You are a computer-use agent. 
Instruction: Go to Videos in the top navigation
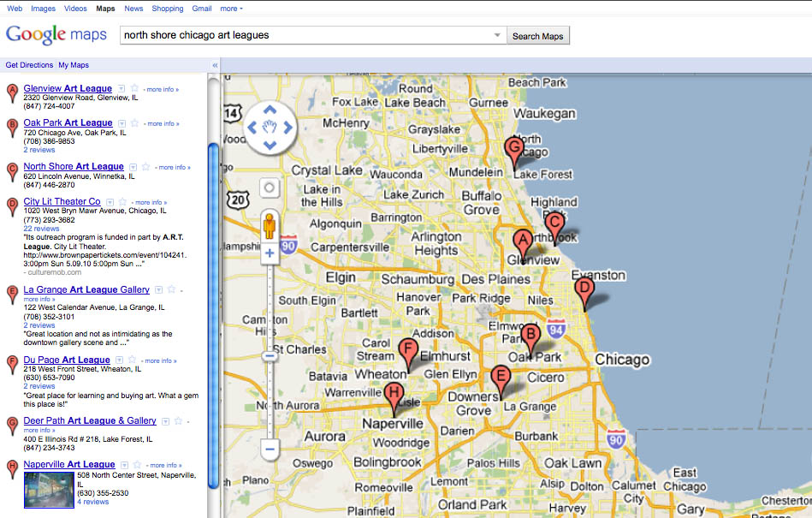(75, 9)
